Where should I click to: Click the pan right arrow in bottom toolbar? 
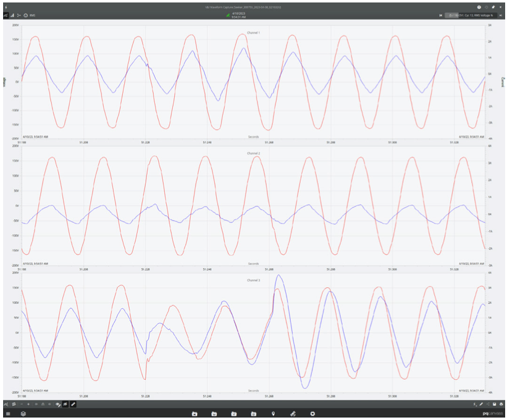pos(49,404)
